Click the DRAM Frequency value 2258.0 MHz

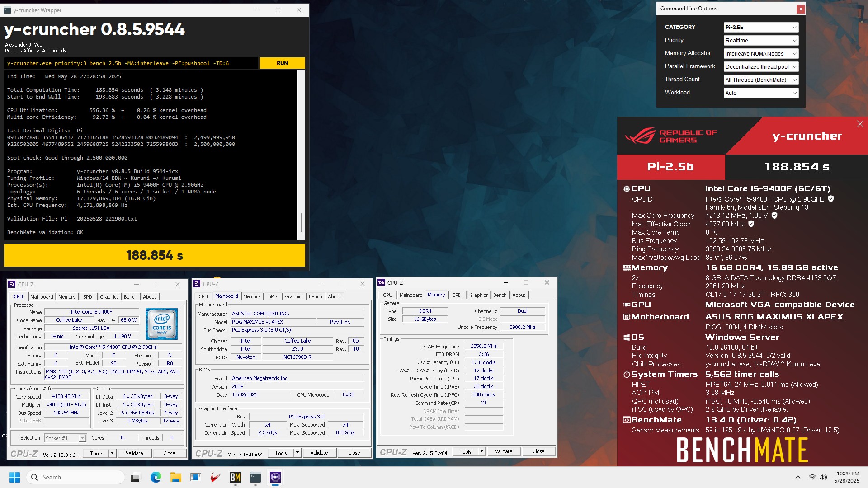[x=484, y=346]
